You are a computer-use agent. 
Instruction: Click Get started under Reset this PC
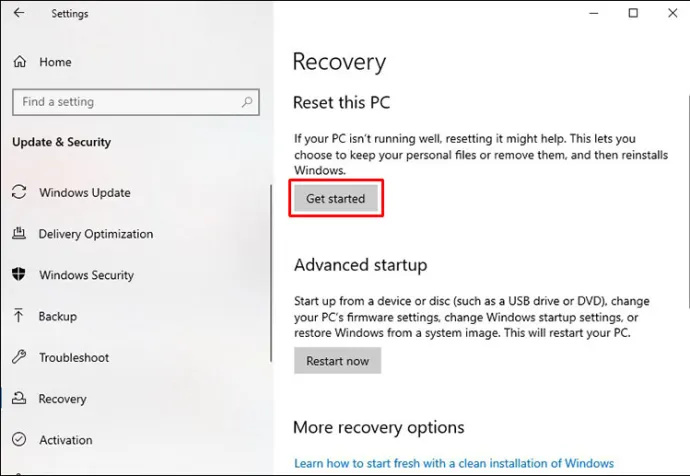click(x=336, y=198)
